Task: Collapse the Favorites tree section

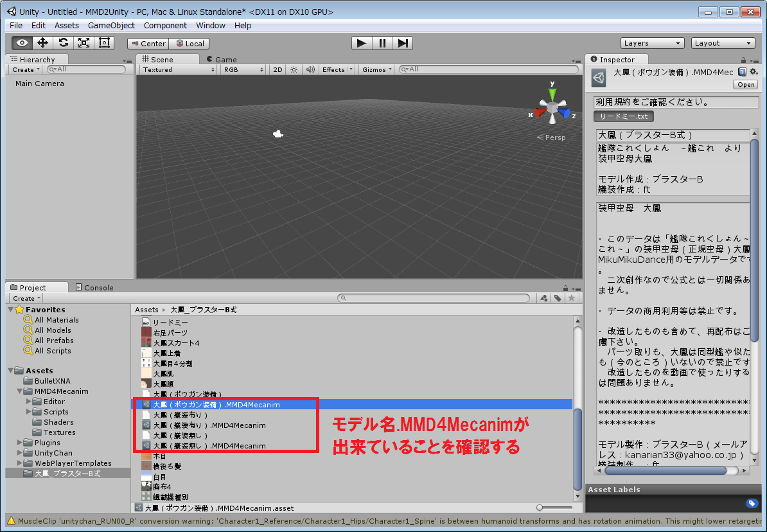Action: [x=10, y=309]
